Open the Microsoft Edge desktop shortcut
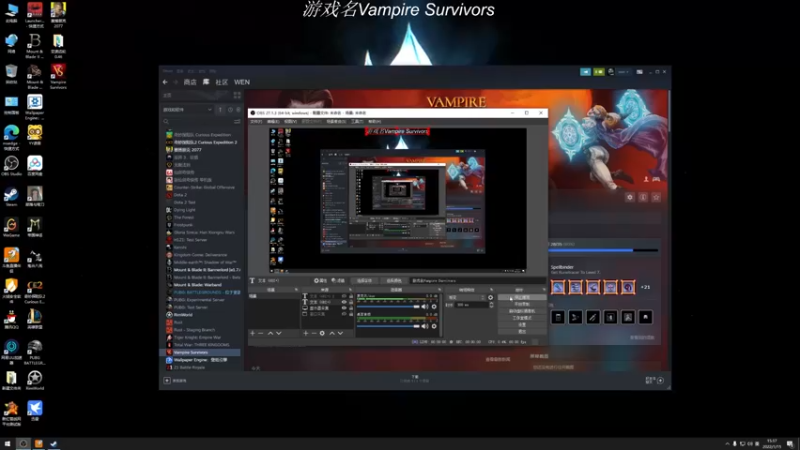 [11, 136]
